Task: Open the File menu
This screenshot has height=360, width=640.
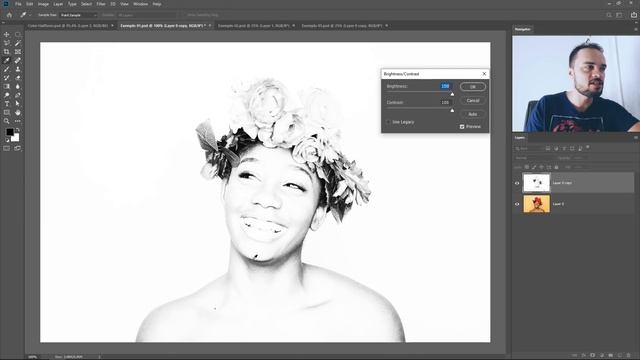Action: tap(18, 4)
